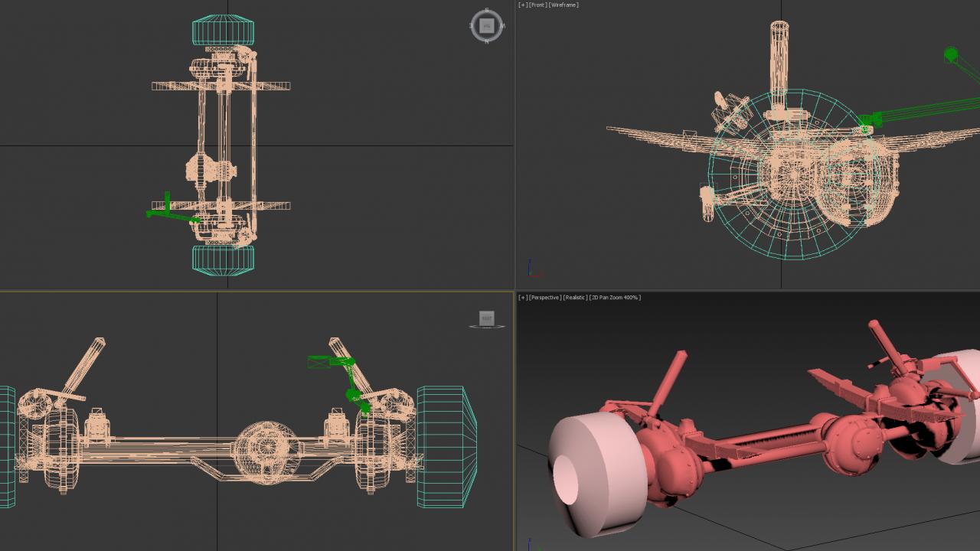Image resolution: width=980 pixels, height=551 pixels.
Task: Select the differential housing in the bottom-left viewport
Action: tap(265, 452)
